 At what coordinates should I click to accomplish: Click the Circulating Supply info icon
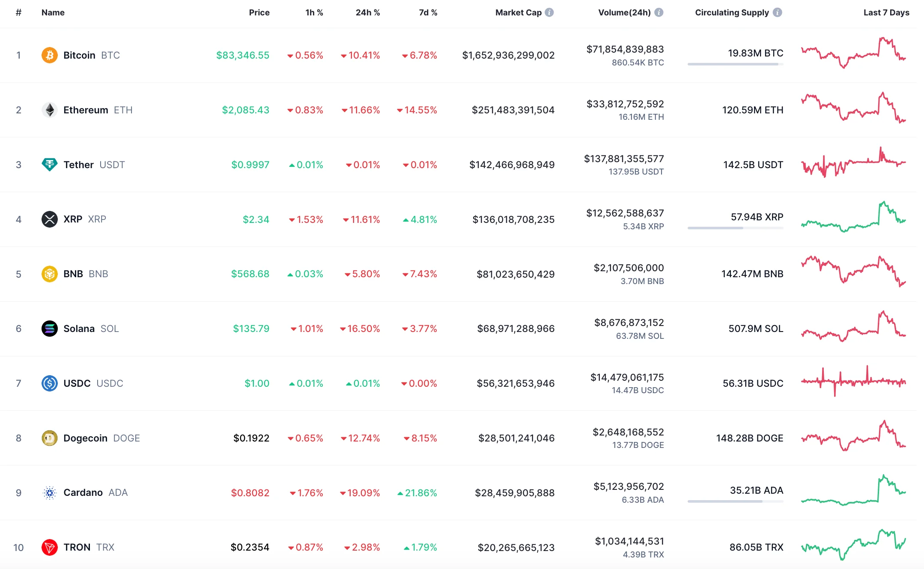point(778,12)
